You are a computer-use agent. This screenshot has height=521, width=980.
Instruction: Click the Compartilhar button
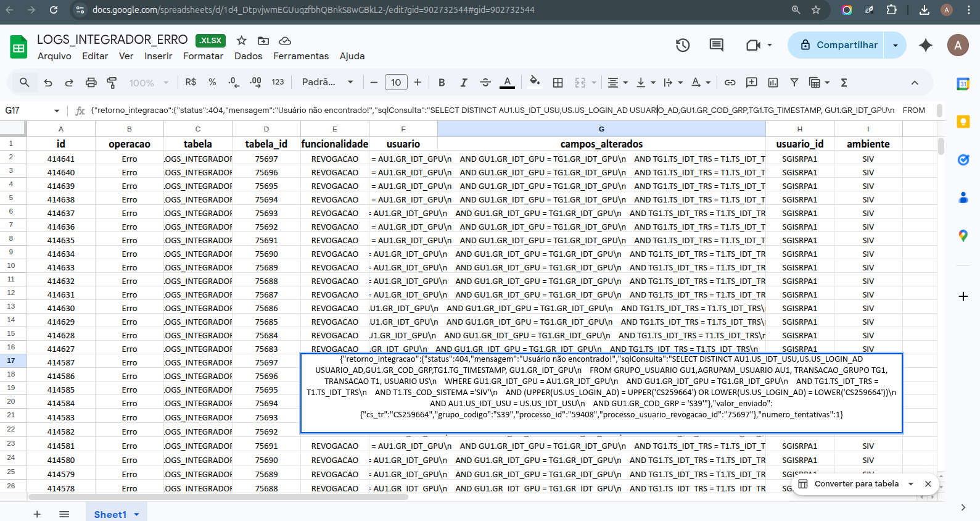click(839, 45)
